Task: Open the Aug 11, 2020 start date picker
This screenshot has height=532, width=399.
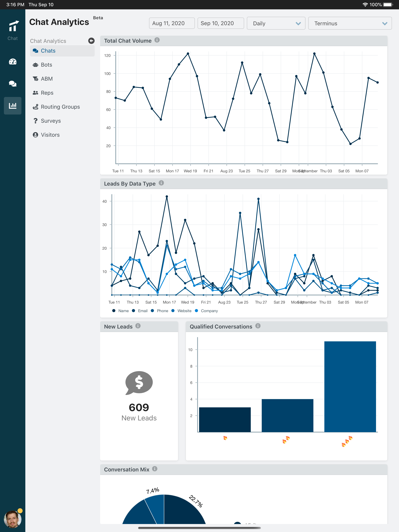Action: coord(172,23)
